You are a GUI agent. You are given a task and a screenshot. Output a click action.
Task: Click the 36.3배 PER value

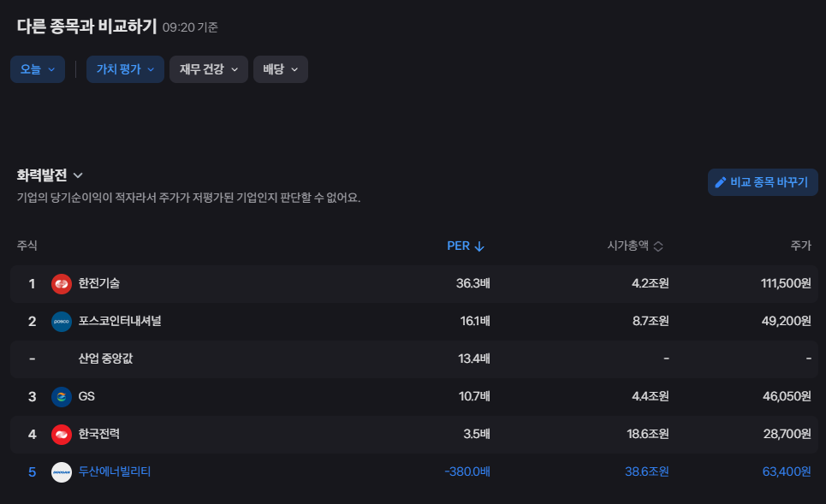[x=473, y=283]
